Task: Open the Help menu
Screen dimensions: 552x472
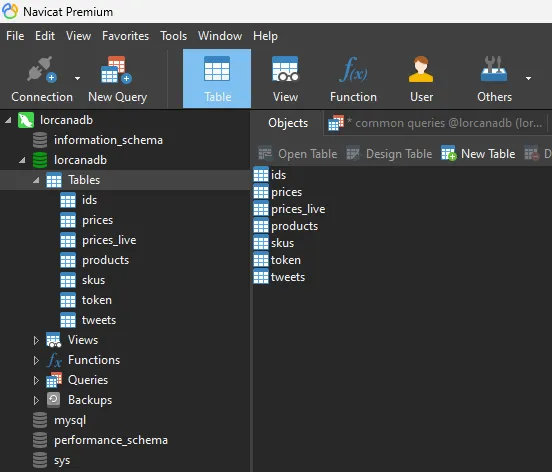Action: [x=265, y=36]
